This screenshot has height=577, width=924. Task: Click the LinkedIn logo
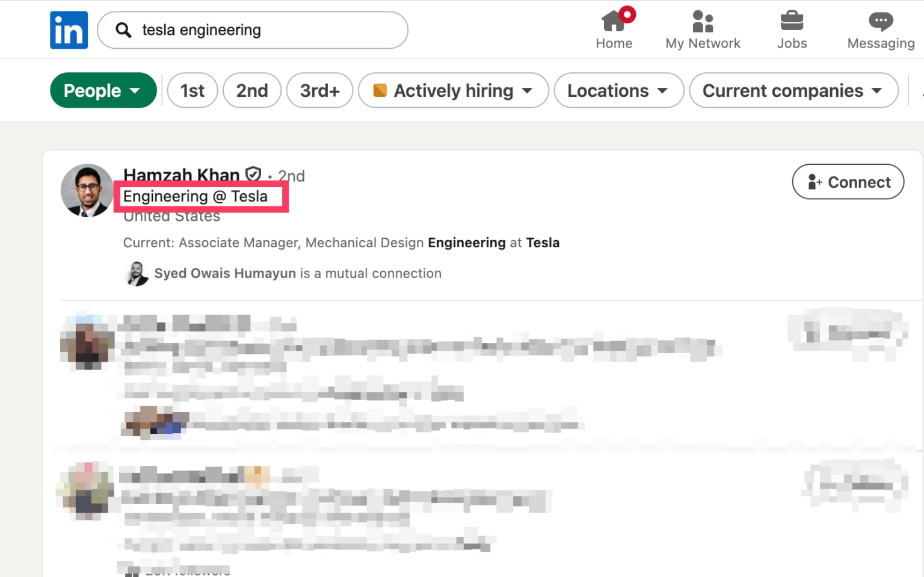point(69,29)
